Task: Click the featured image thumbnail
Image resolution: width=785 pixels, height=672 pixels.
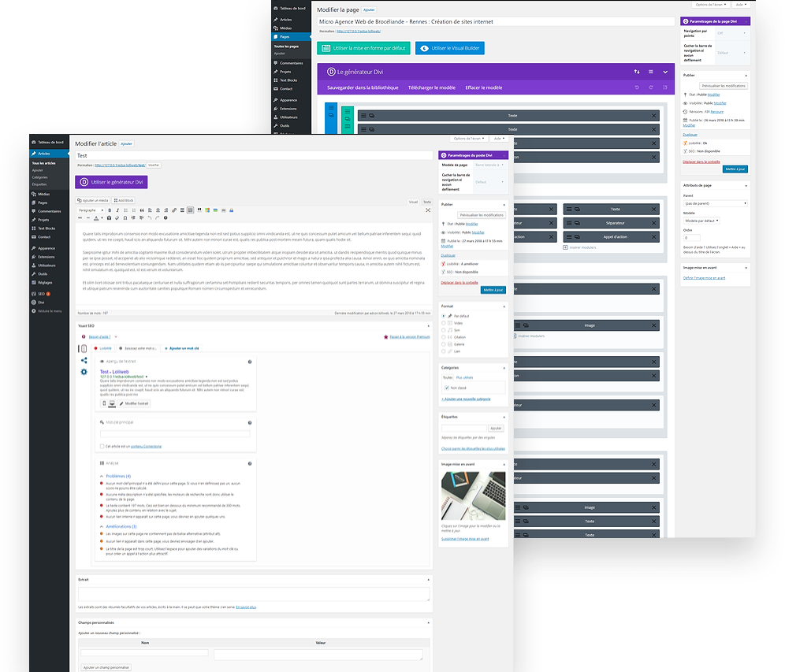Action: point(473,496)
